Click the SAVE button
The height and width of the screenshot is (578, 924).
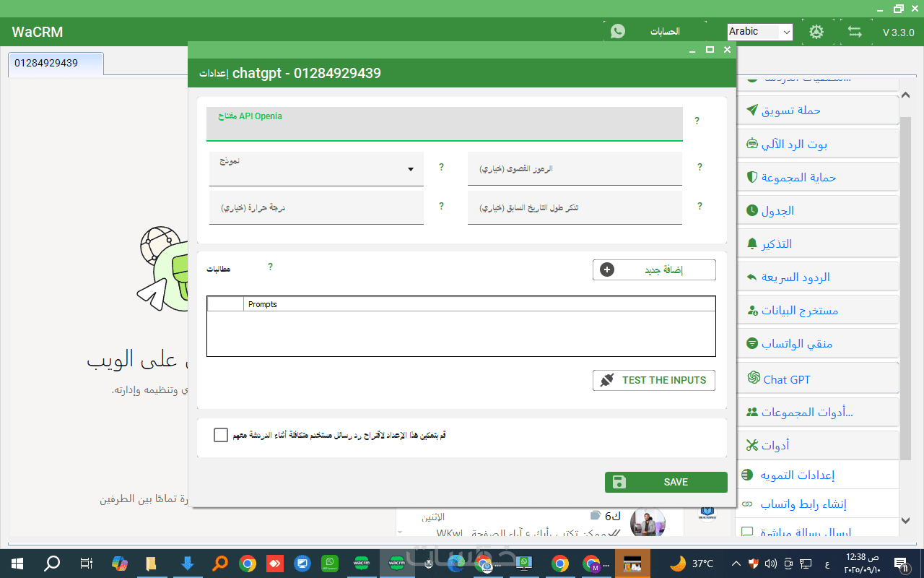(666, 482)
